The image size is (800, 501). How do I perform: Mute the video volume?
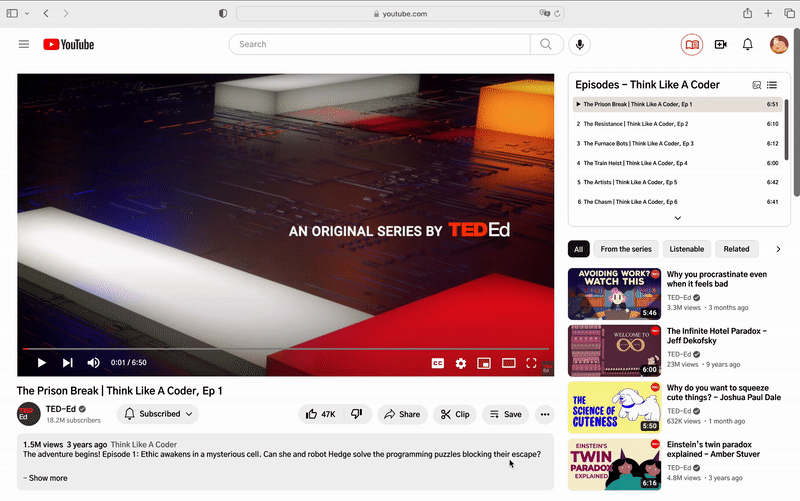pos(93,363)
